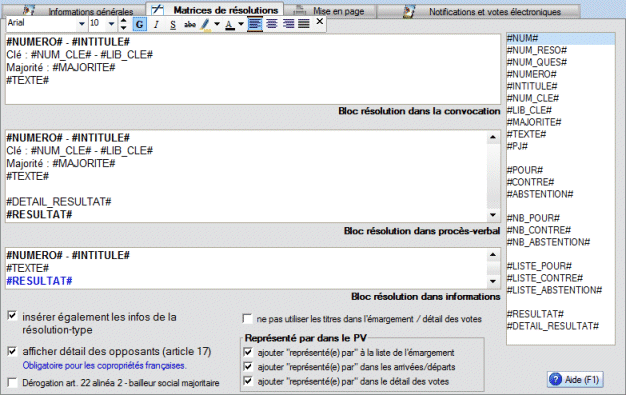Screen dimensions: 626x395
Task: Increase font size with up arrow
Action: 123,20
